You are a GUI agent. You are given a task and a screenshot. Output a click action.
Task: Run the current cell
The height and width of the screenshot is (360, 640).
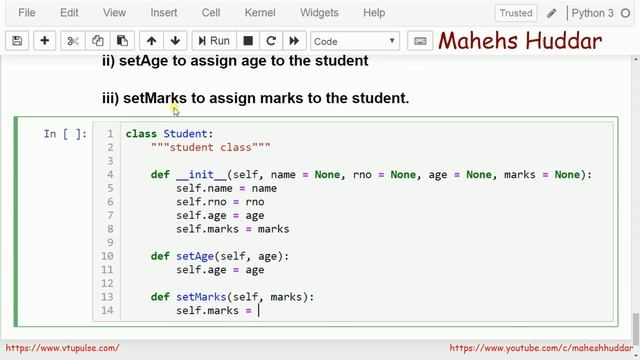(x=214, y=41)
